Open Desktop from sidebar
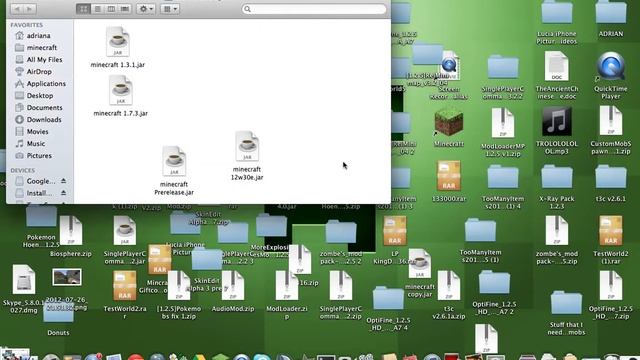The height and width of the screenshot is (360, 640). [x=40, y=96]
